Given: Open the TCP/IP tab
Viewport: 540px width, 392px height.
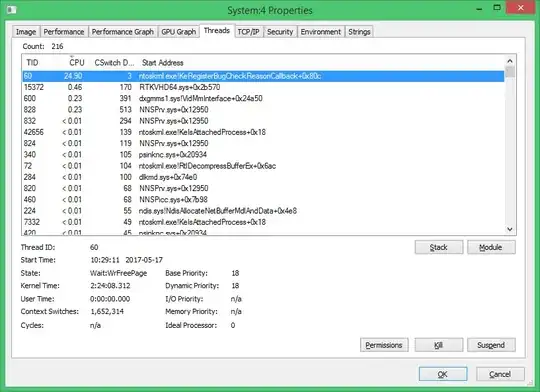Looking at the screenshot, I should [248, 32].
